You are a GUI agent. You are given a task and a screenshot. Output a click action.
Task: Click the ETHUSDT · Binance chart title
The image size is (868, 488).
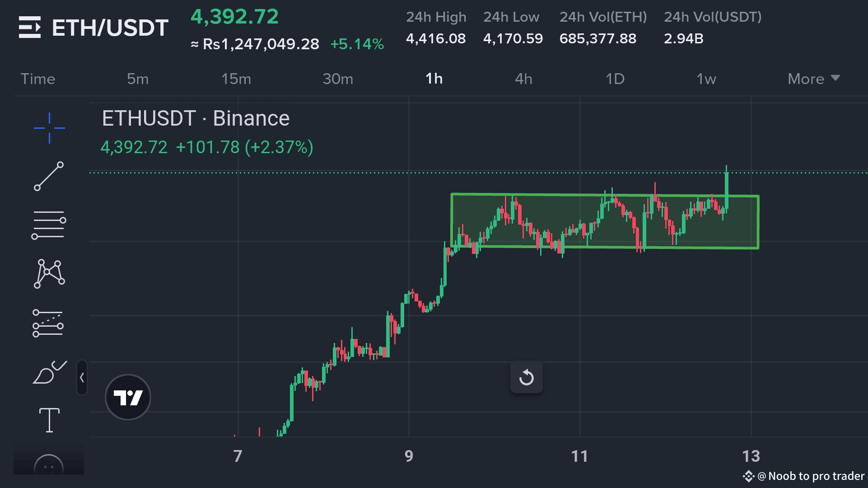point(196,118)
